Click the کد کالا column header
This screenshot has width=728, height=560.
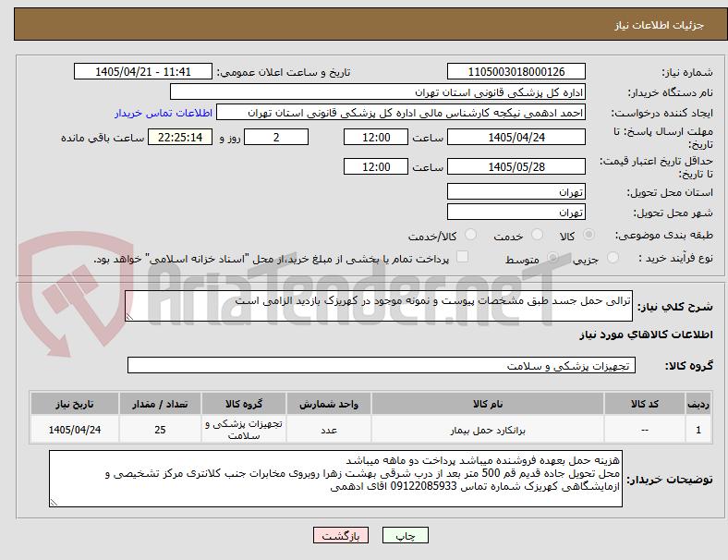[x=645, y=404]
